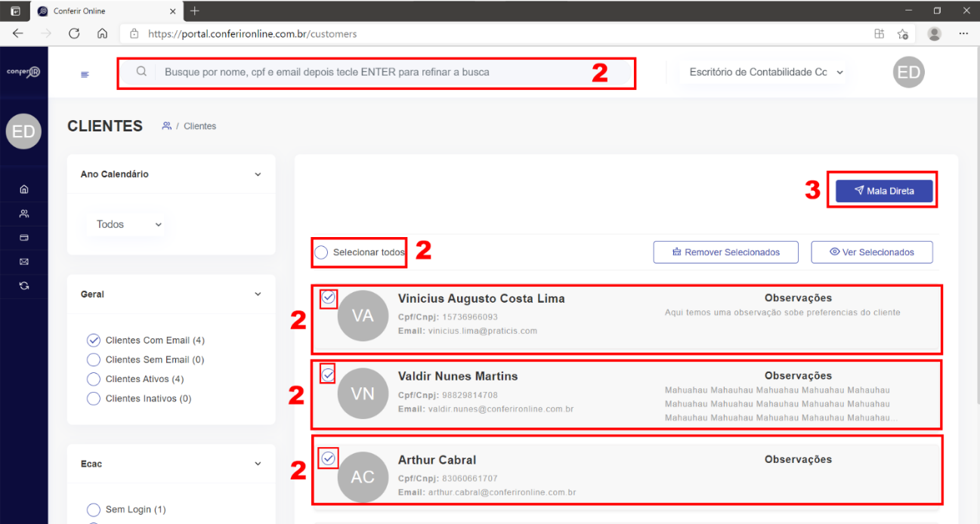Screen dimensions: 980x524
Task: Click the VN avatar of Valdir
Action: click(363, 393)
